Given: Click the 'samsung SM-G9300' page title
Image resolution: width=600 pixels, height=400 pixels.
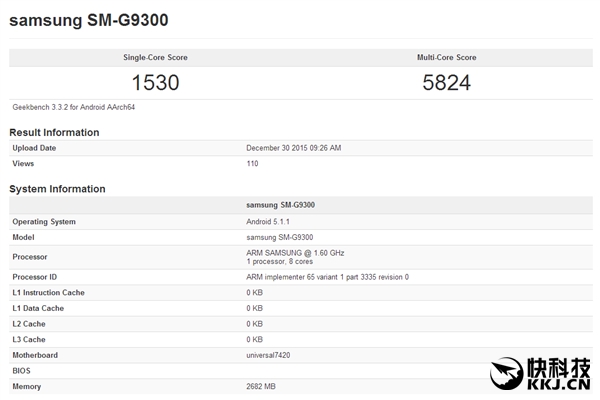Looking at the screenshot, I should (x=89, y=20).
